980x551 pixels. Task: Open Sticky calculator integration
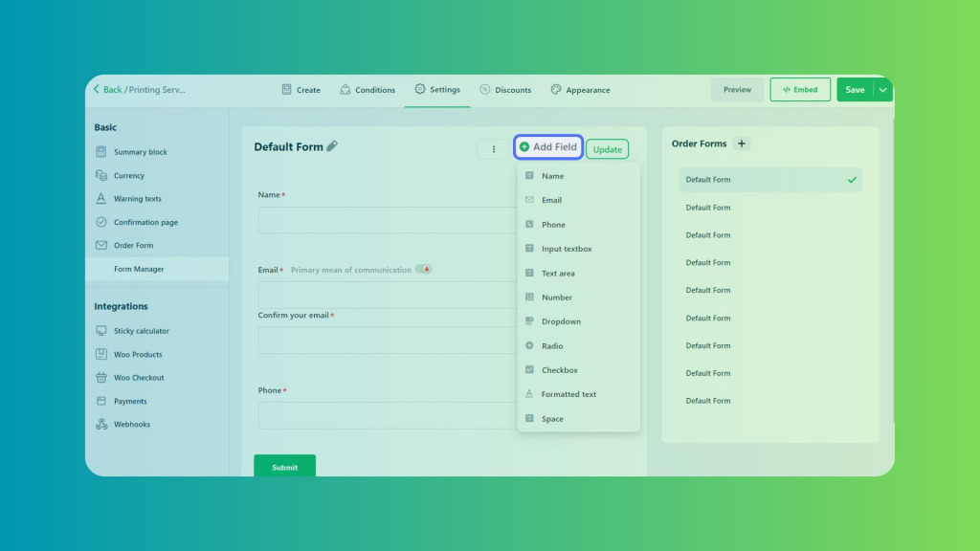pos(141,331)
